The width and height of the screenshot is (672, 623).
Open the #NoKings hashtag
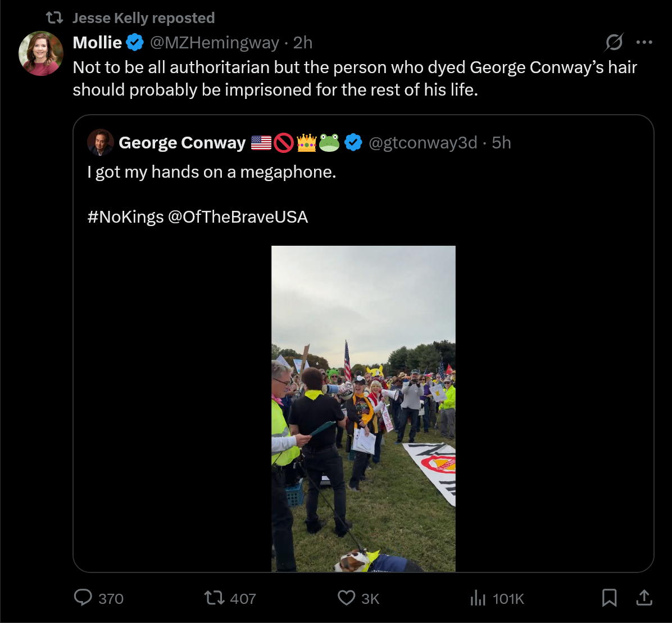coord(125,217)
